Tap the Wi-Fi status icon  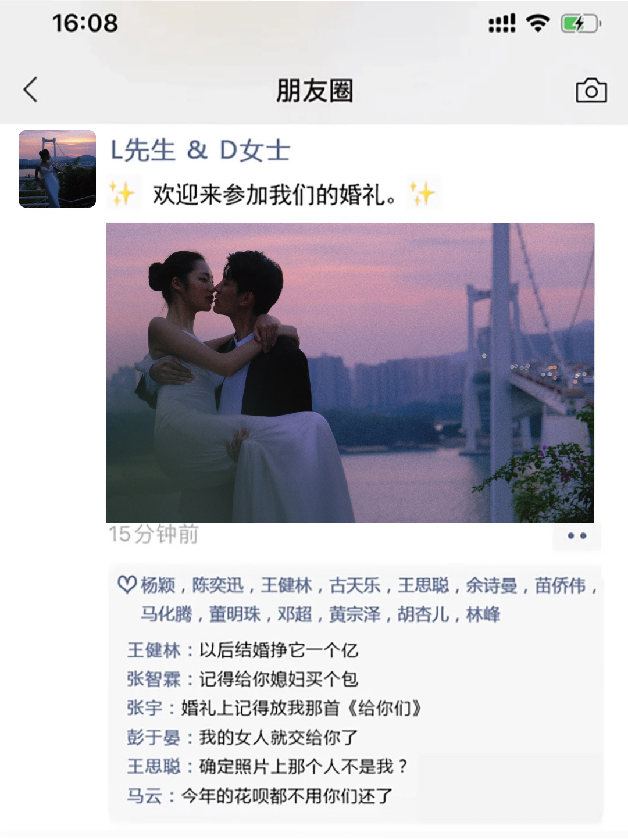(x=537, y=23)
